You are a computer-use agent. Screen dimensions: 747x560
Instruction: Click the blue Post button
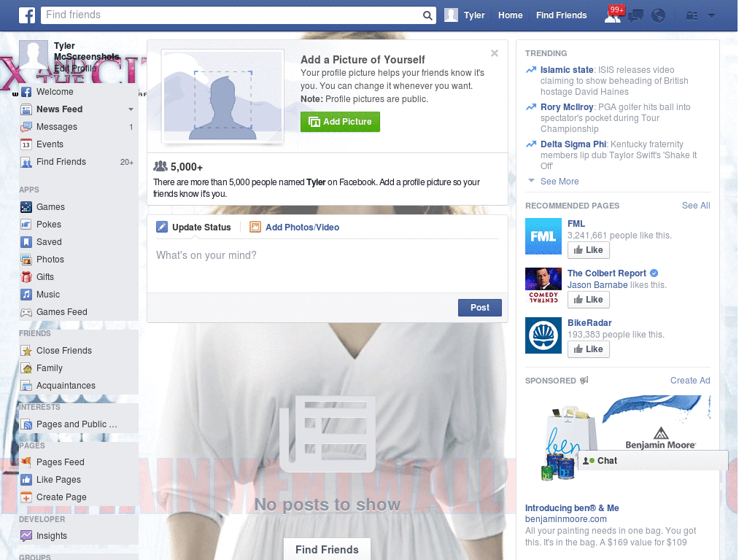(x=480, y=308)
